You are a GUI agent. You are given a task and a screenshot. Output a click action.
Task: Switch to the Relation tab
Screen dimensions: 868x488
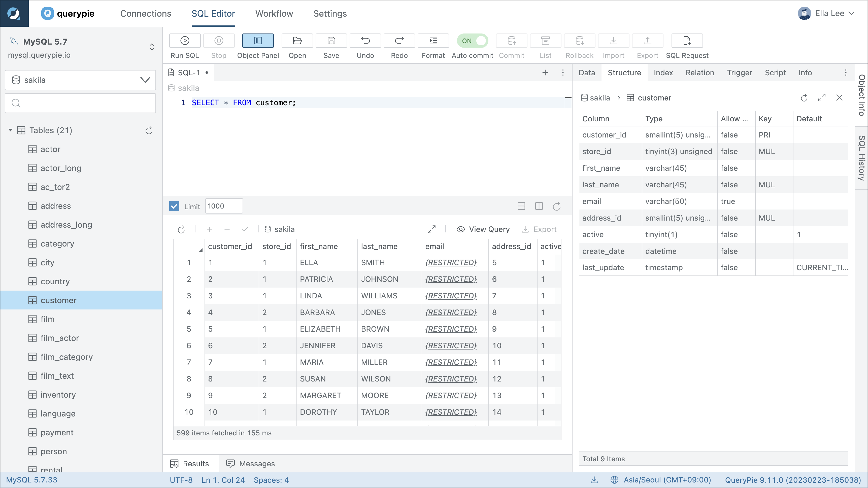[x=700, y=73]
